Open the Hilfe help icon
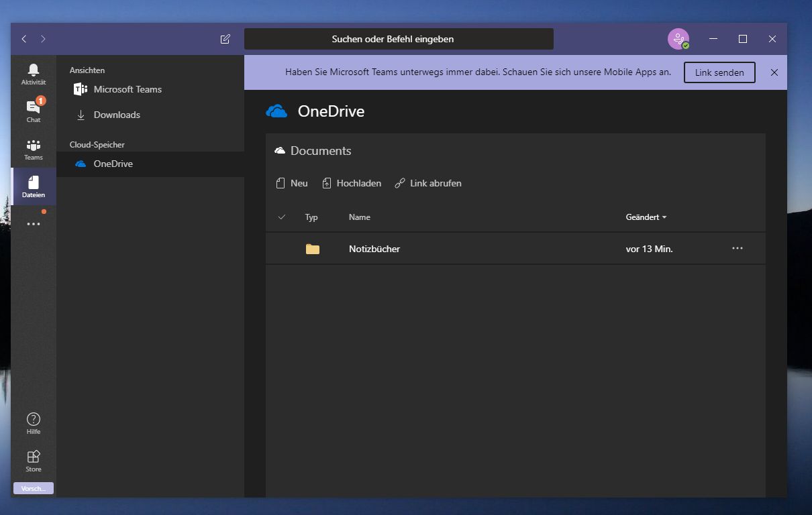Viewport: 812px width, 515px height. 34,424
